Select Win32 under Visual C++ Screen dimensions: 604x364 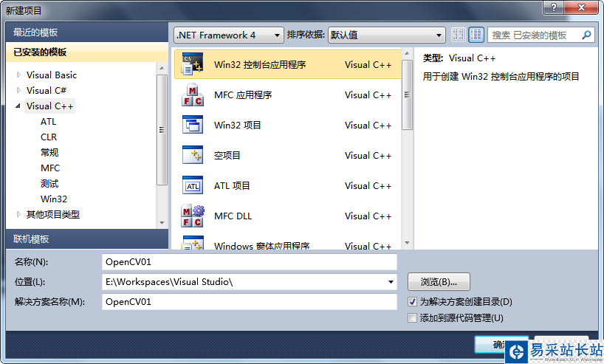pos(54,199)
